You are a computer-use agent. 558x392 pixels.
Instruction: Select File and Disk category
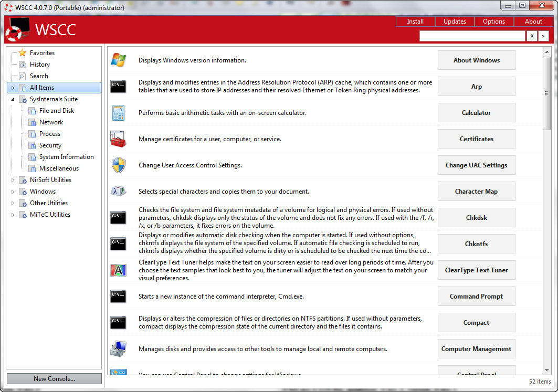click(x=57, y=111)
